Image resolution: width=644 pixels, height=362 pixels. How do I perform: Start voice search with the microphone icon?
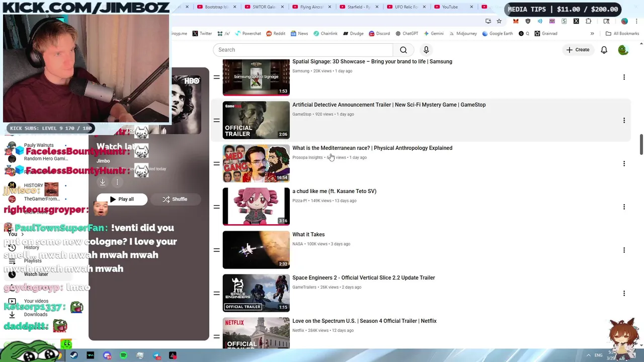[x=426, y=50]
